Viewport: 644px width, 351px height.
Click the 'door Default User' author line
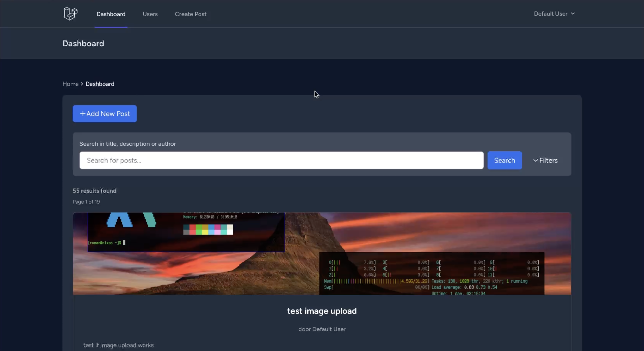click(x=322, y=329)
